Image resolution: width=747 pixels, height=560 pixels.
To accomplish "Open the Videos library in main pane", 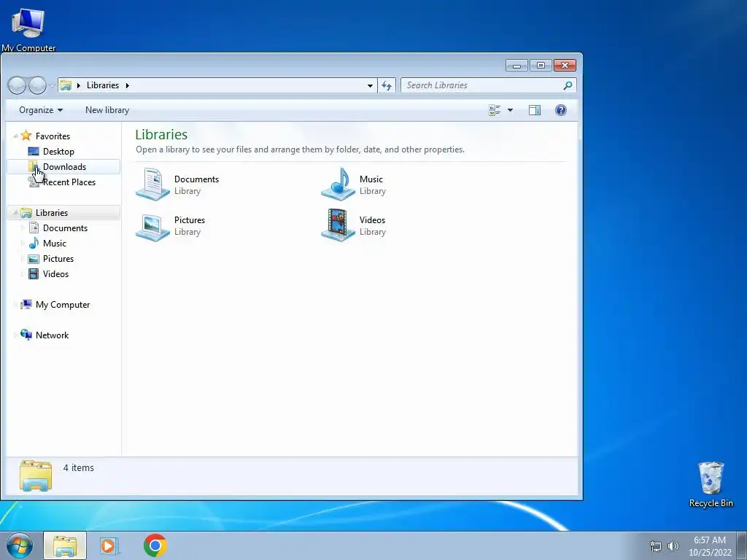I will click(354, 225).
